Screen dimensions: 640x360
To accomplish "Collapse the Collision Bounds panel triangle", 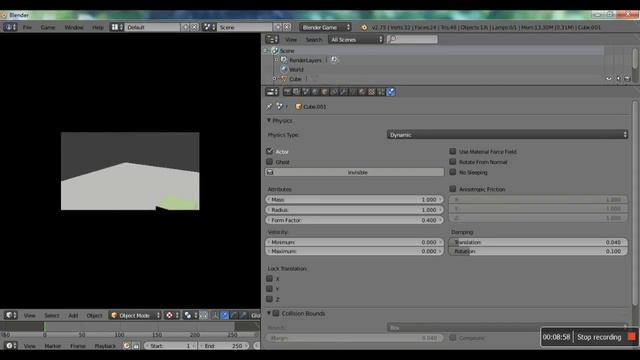I will (x=269, y=313).
